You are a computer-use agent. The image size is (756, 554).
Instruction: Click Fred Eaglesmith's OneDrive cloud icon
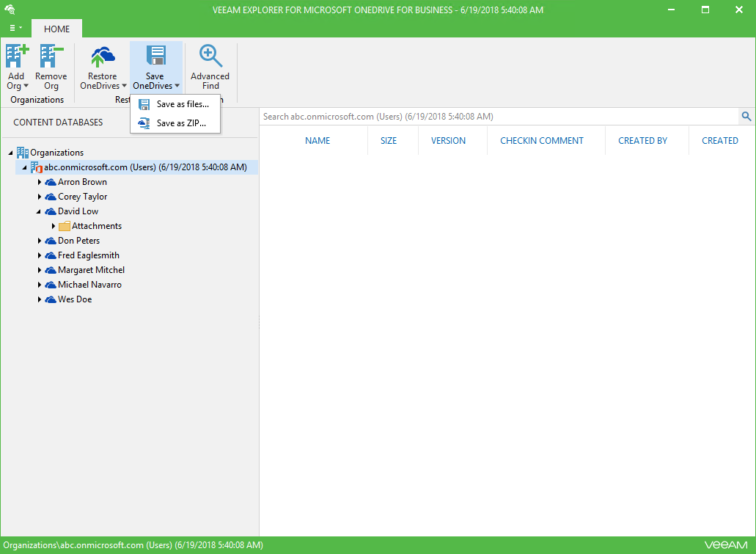click(51, 255)
